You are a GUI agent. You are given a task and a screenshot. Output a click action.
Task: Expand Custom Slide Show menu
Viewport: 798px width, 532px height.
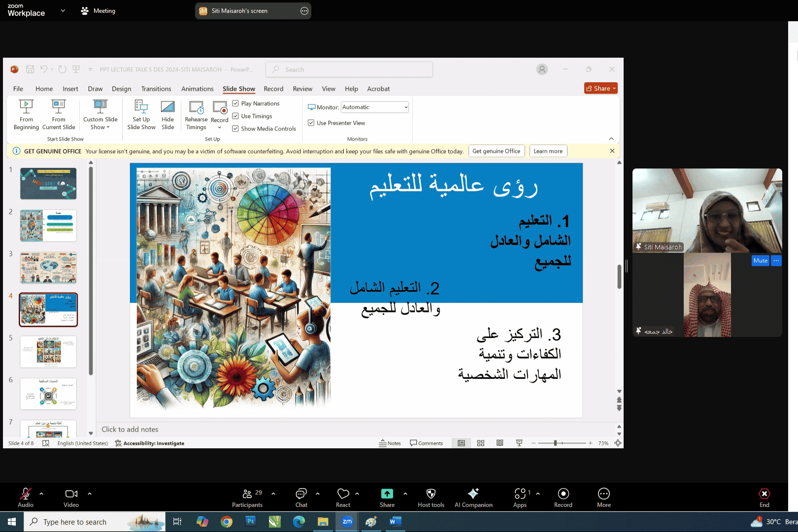100,123
